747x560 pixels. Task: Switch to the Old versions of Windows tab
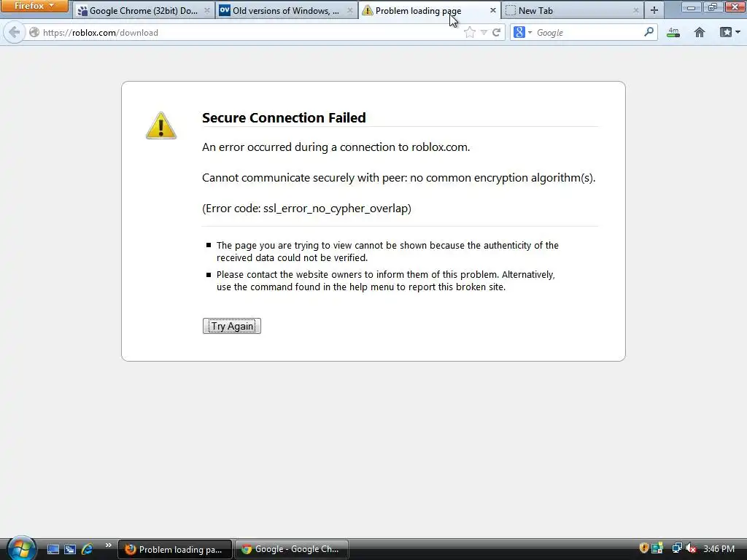[x=286, y=10]
